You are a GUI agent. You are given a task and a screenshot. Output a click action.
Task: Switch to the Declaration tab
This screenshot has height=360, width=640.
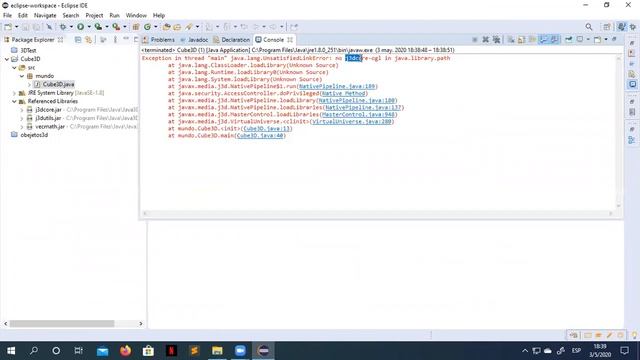[231, 40]
